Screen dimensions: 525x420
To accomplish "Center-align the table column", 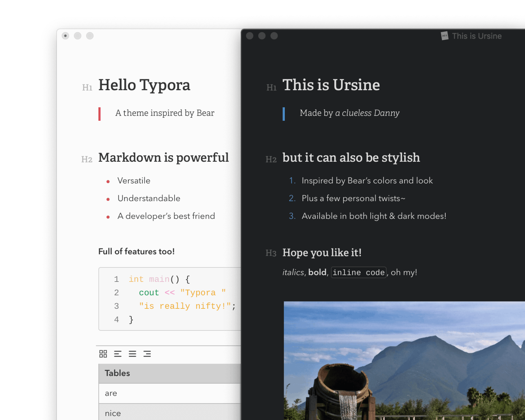I will [x=132, y=354].
